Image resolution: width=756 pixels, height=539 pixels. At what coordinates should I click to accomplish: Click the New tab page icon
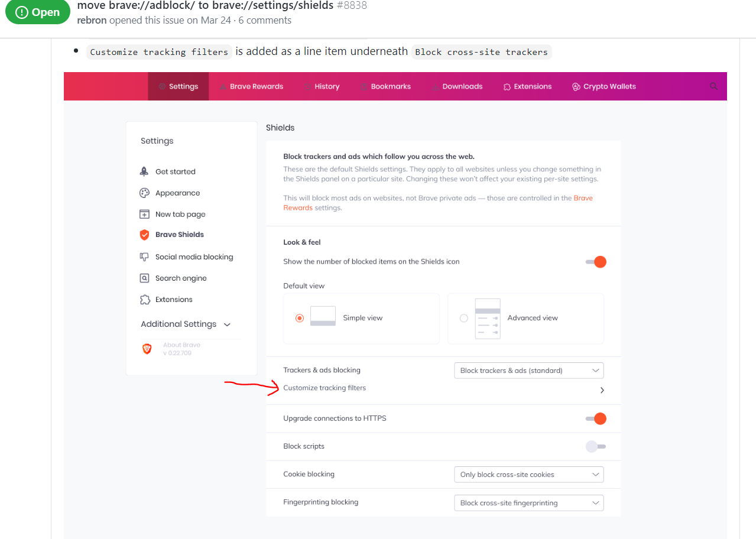pos(144,215)
